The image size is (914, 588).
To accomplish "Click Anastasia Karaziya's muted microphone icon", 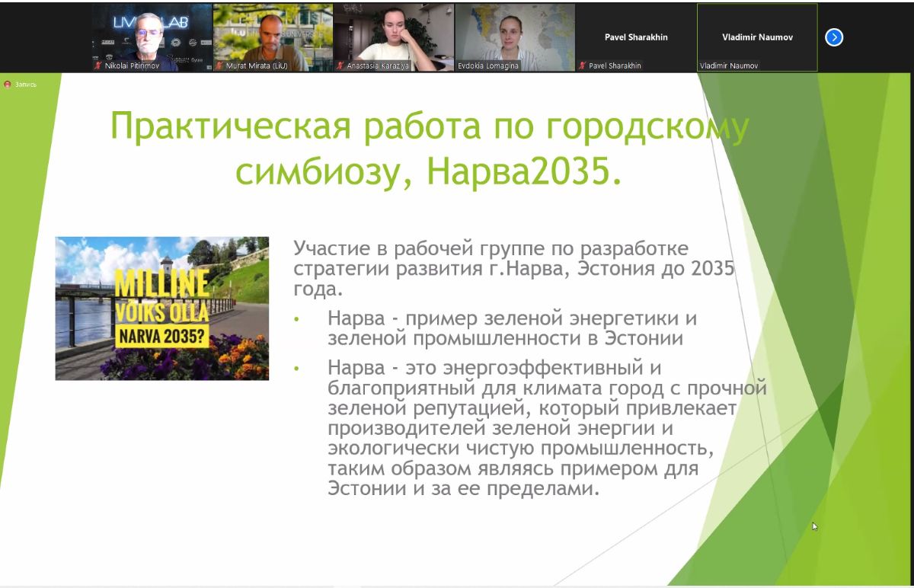I will click(x=340, y=66).
